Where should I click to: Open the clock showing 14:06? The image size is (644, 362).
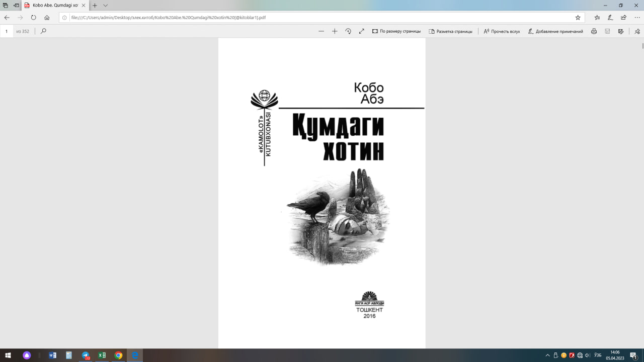pos(615,355)
